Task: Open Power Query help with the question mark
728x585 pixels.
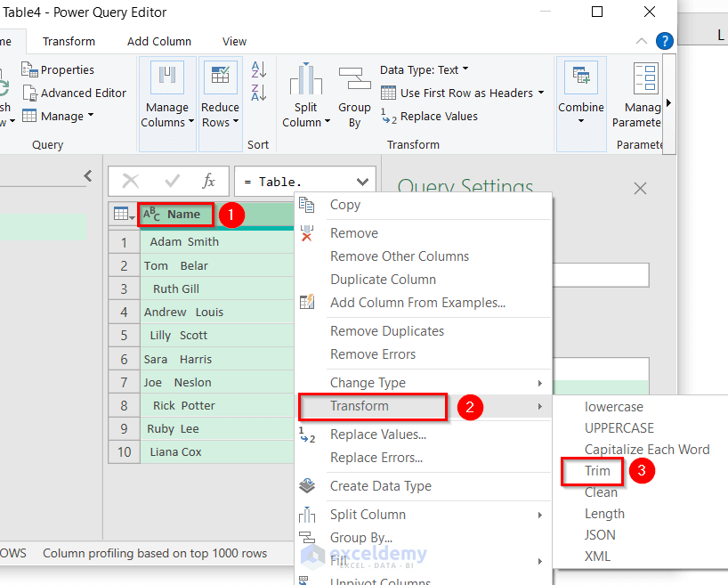Action: pyautogui.click(x=664, y=41)
